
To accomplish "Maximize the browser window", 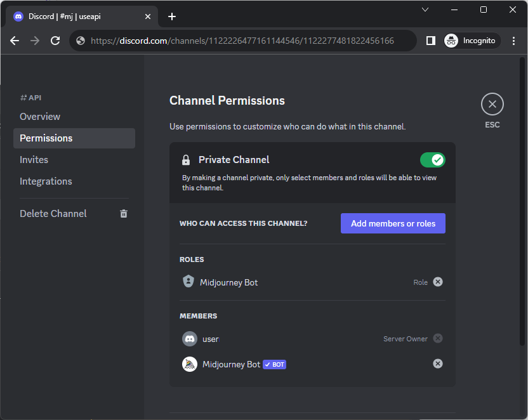I will (483, 10).
